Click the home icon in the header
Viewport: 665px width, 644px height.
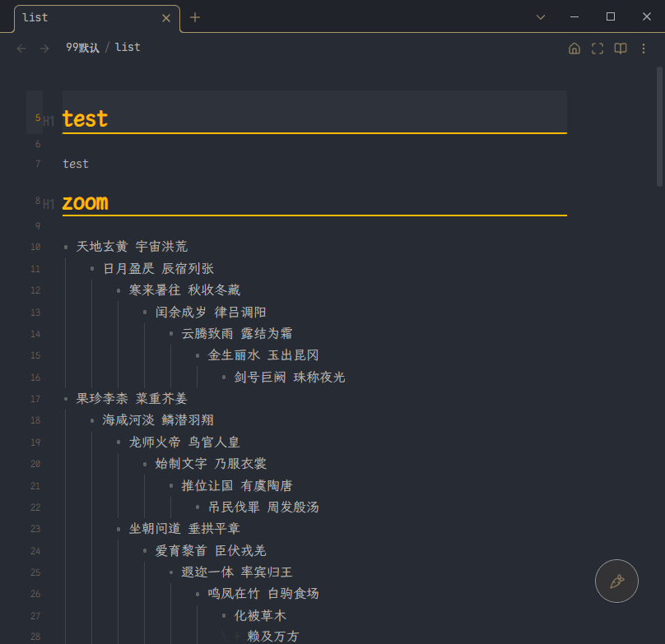tap(574, 49)
